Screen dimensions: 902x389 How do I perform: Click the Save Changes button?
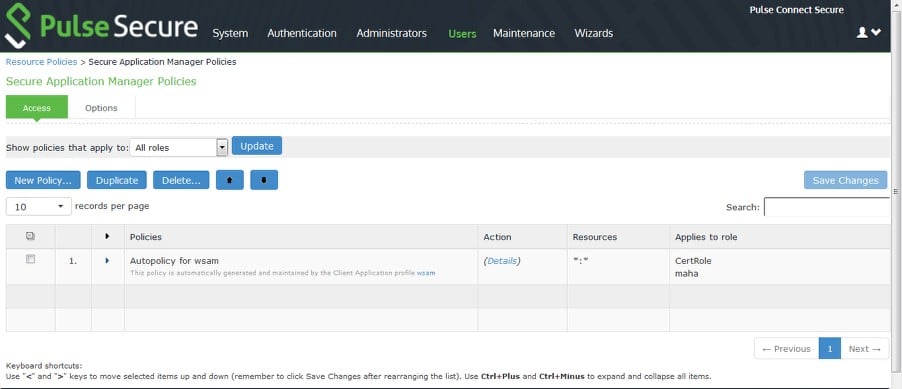pyautogui.click(x=846, y=180)
